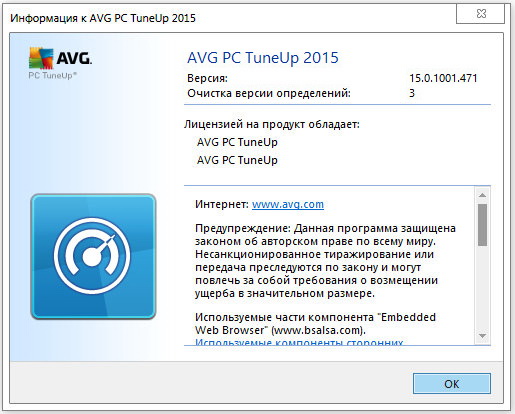Viewport: 515px width, 414px height.
Task: Click the Embedded Web Browser components text
Action: pos(315,323)
